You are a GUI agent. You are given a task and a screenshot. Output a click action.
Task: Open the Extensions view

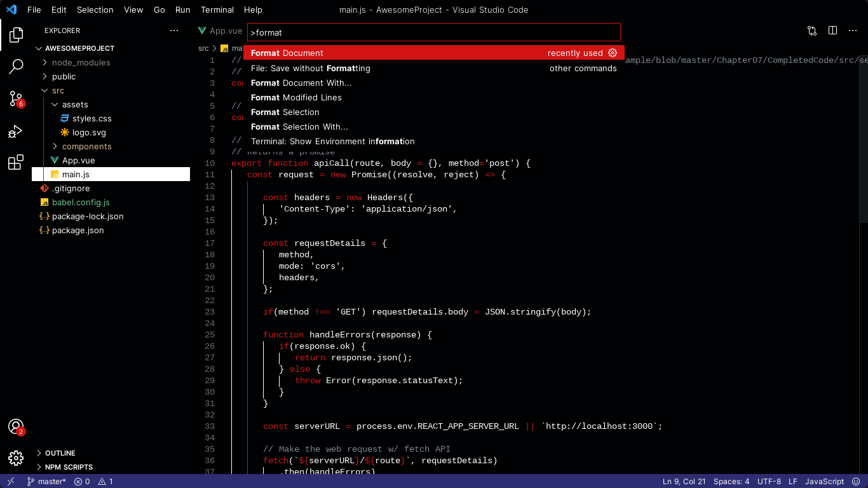[16, 163]
